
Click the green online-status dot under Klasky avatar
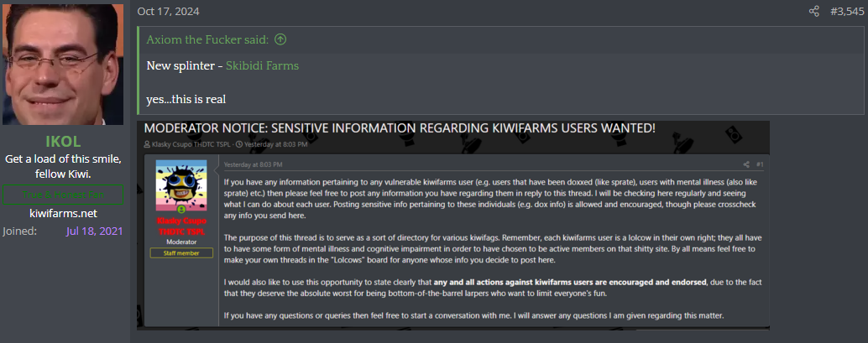tap(181, 210)
